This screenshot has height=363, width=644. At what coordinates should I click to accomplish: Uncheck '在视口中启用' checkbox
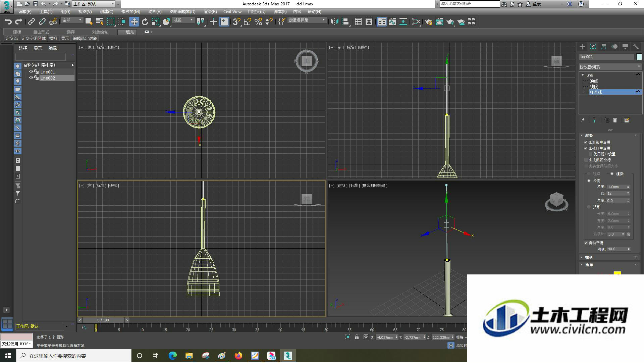586,148
